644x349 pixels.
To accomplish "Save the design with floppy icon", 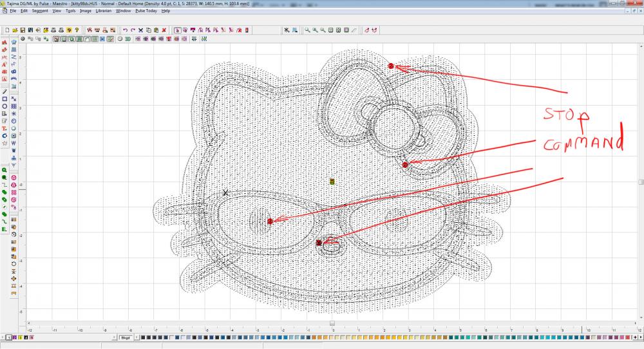I will pos(23,30).
